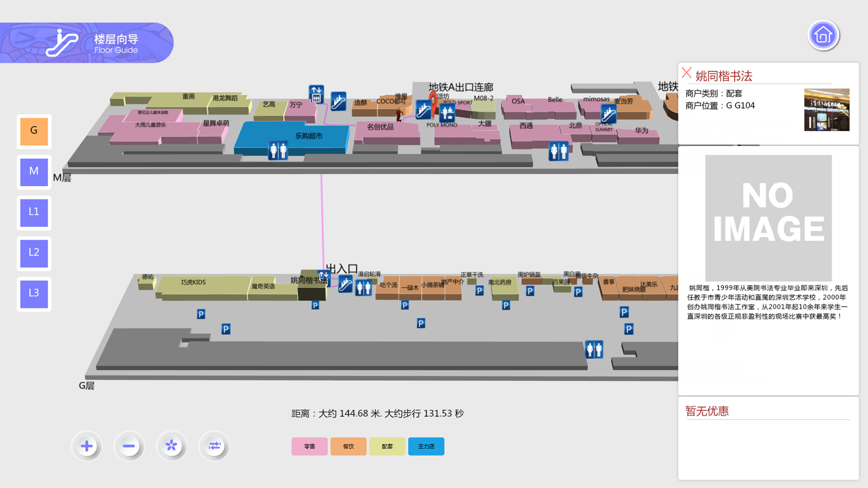
Task: Select the parking icon below 一碌木
Action: click(x=405, y=305)
